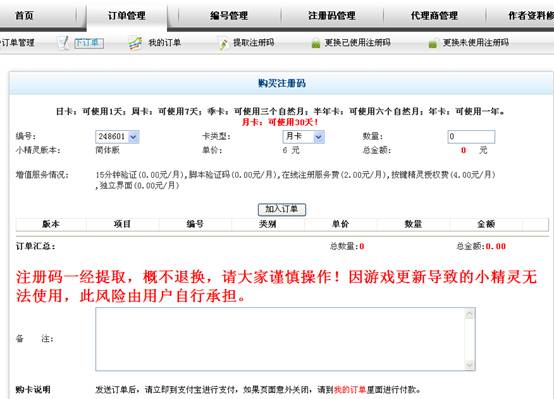Open the 编号管理 tab
Screen dimensions: 554x399
[x=229, y=15]
